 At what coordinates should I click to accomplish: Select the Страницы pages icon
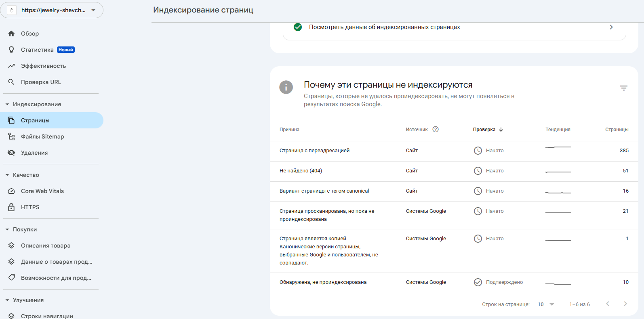pyautogui.click(x=11, y=120)
